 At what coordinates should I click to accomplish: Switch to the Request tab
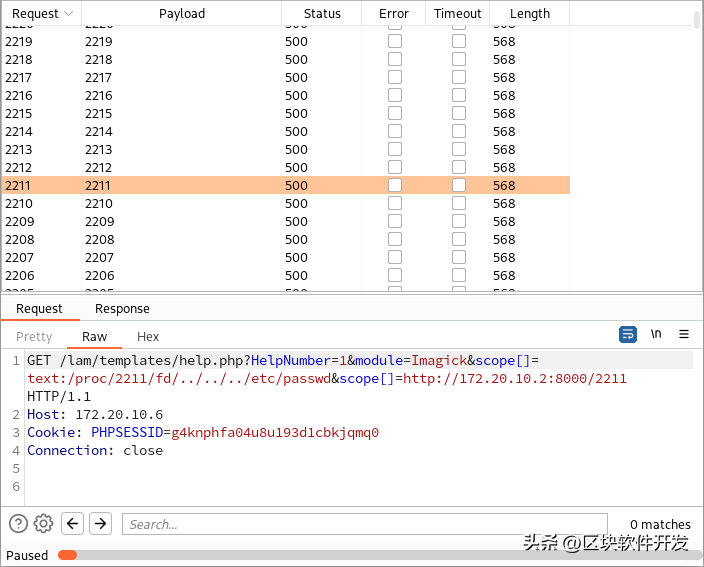click(x=40, y=309)
